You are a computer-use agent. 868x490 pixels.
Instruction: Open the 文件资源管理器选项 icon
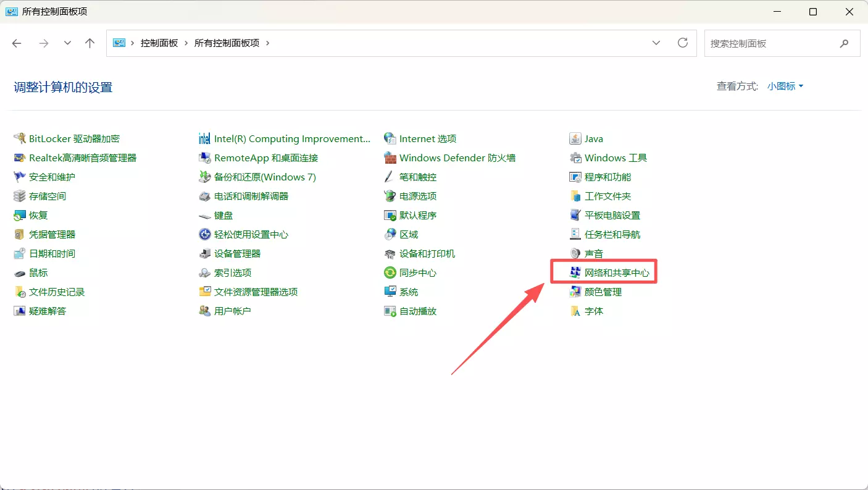tap(204, 292)
